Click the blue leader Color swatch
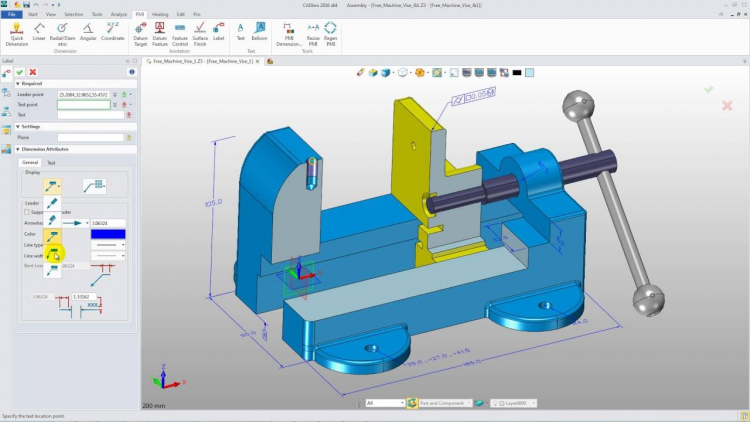Image resolution: width=750 pixels, height=422 pixels. pos(108,234)
